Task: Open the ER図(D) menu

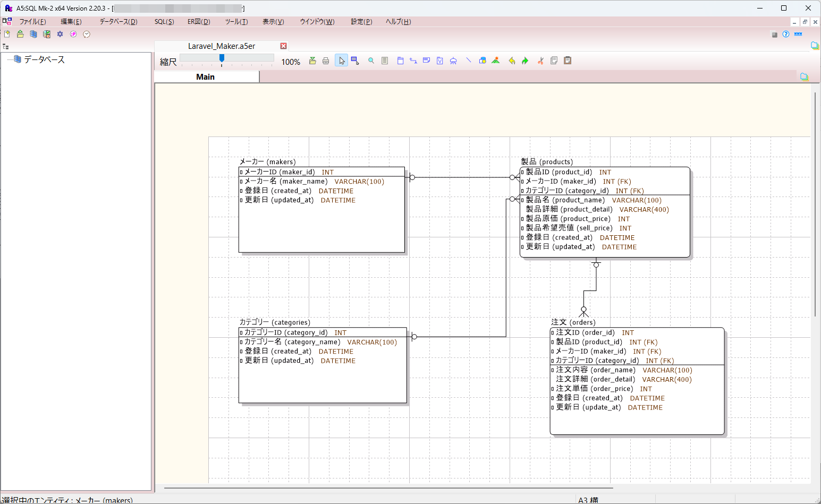Action: click(199, 22)
